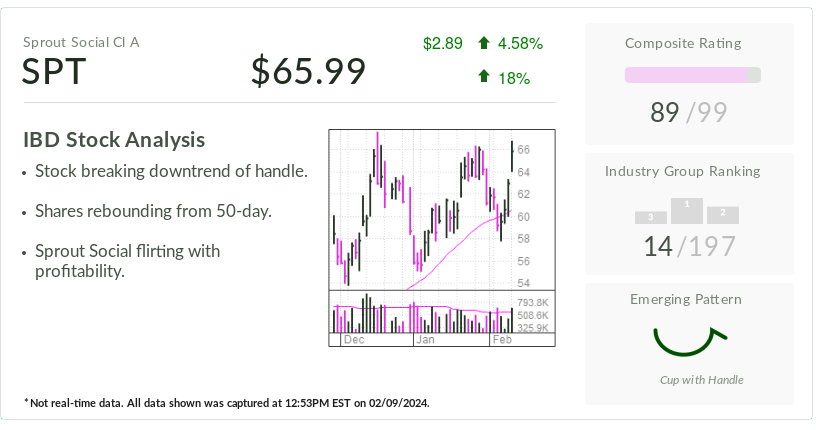816x430 pixels.
Task: Click the Sprout Social Cl A company name
Action: click(x=81, y=42)
